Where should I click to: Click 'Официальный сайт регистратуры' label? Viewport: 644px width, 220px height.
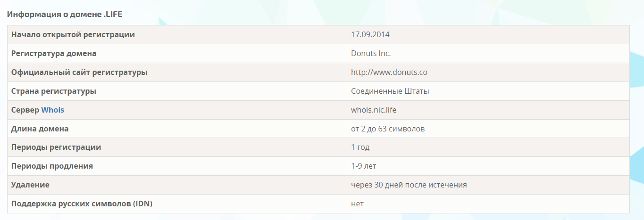[x=79, y=72]
